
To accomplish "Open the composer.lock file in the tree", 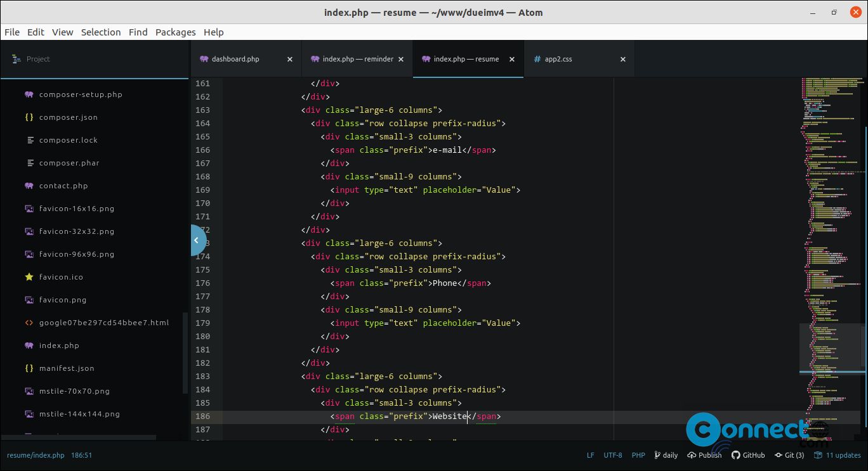I will point(69,139).
